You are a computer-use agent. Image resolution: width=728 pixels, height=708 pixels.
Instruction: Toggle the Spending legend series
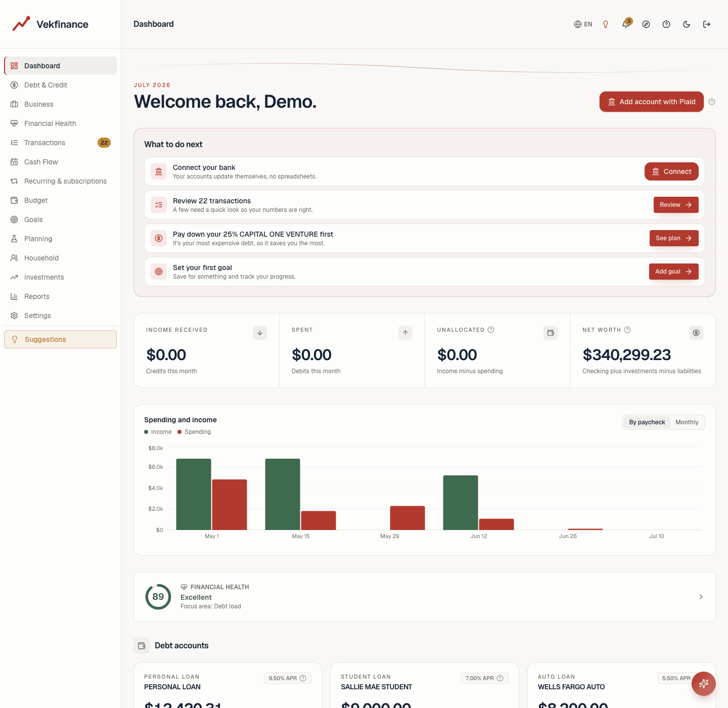(x=194, y=432)
